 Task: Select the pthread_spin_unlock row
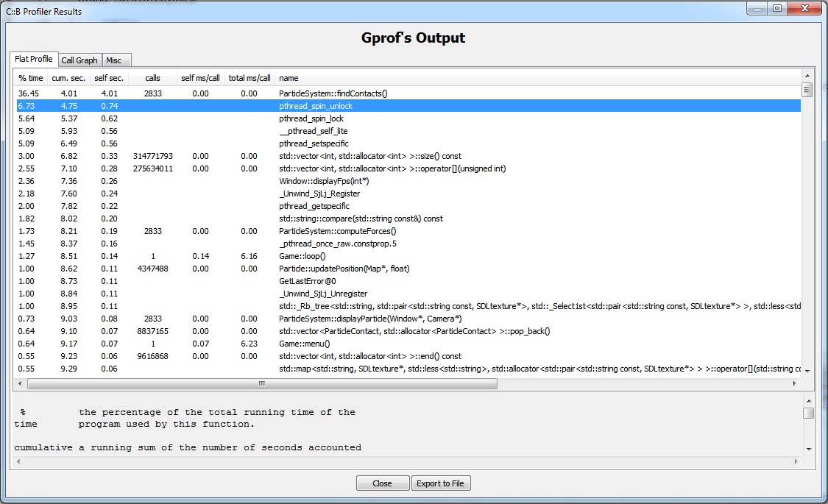point(408,106)
